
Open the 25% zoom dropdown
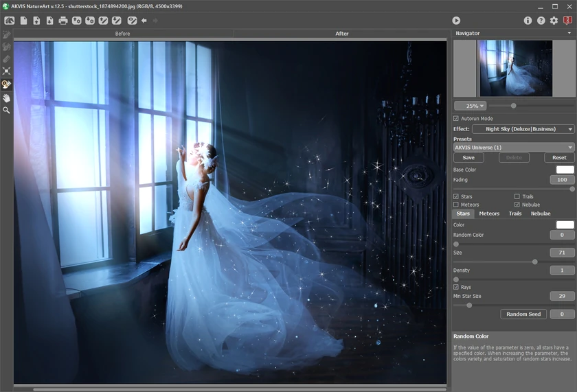[471, 106]
